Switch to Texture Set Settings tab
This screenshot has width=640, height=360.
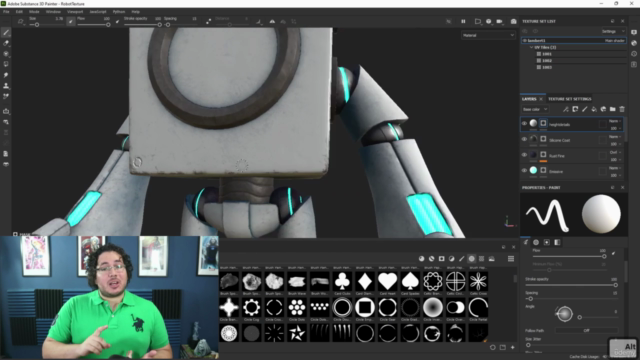[569, 99]
